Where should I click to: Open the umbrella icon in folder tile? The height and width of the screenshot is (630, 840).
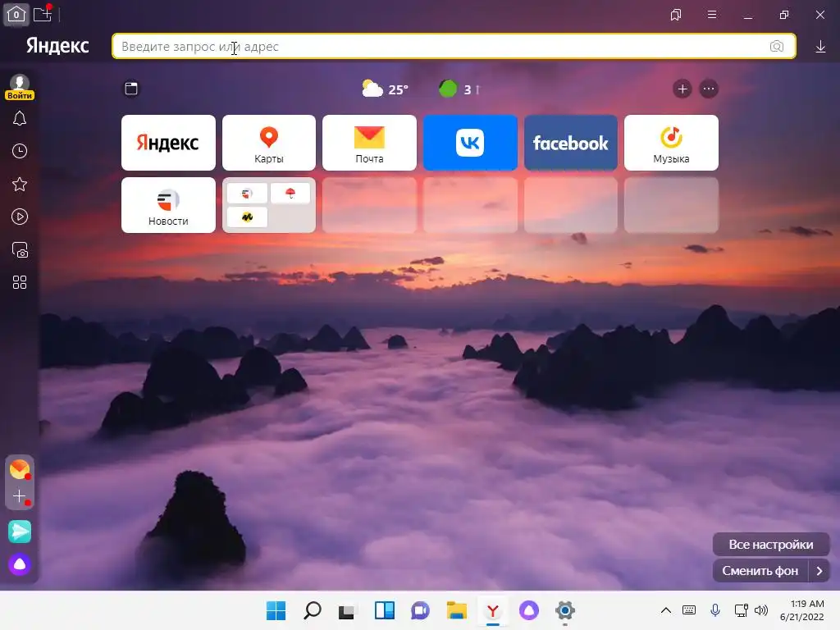coord(290,194)
